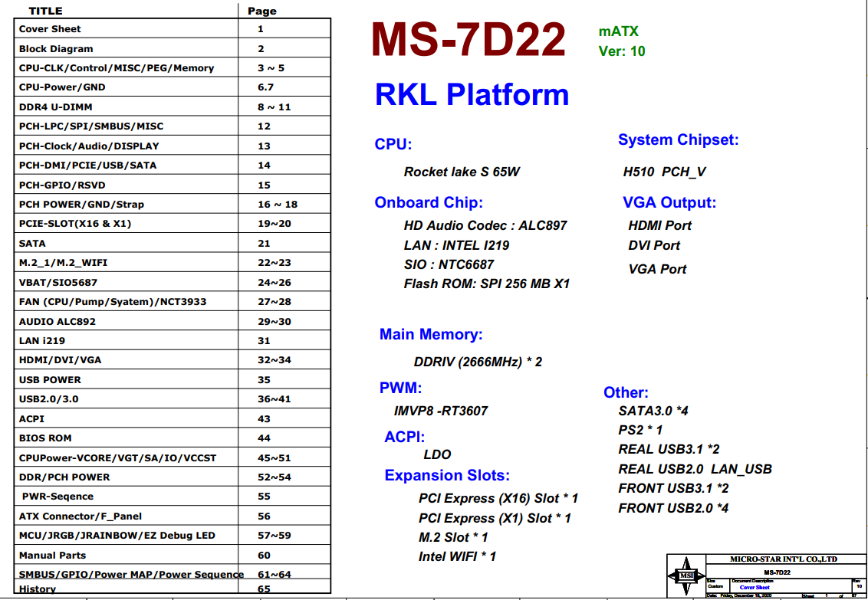Screen dimensions: 868x600
Task: Select the LAN : INTEL I219 line
Action: coord(457,245)
